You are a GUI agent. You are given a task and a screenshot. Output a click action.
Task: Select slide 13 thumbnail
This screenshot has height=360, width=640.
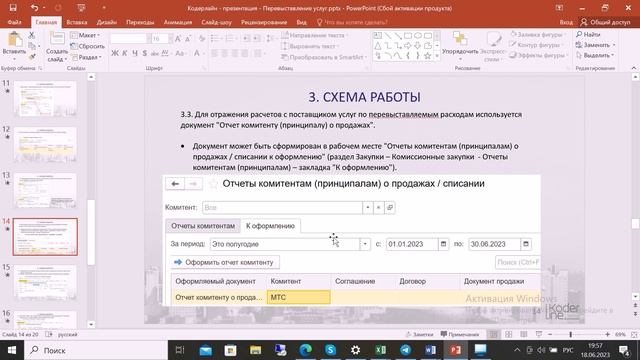[x=45, y=191]
